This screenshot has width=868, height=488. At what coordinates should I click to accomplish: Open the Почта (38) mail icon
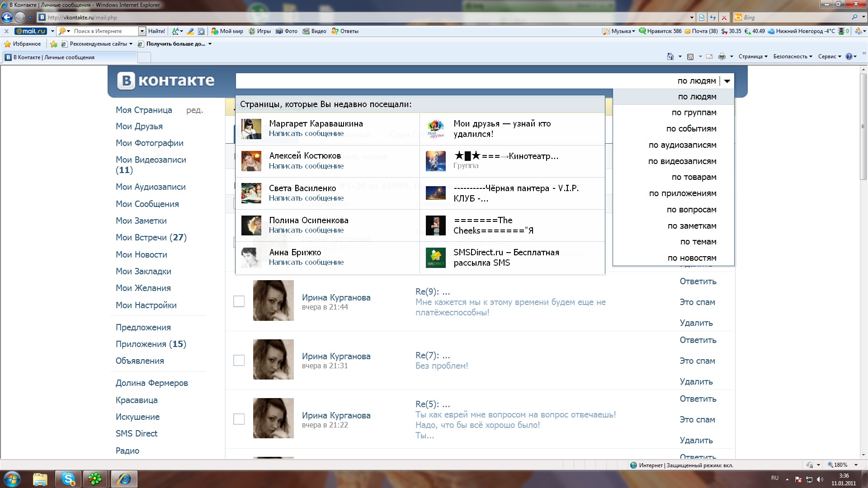pos(688,31)
